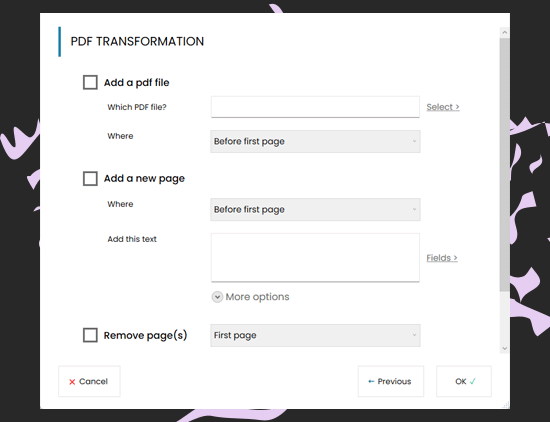The height and width of the screenshot is (422, 550).
Task: Expand 'More options' with the chevron icon
Action: tap(217, 297)
